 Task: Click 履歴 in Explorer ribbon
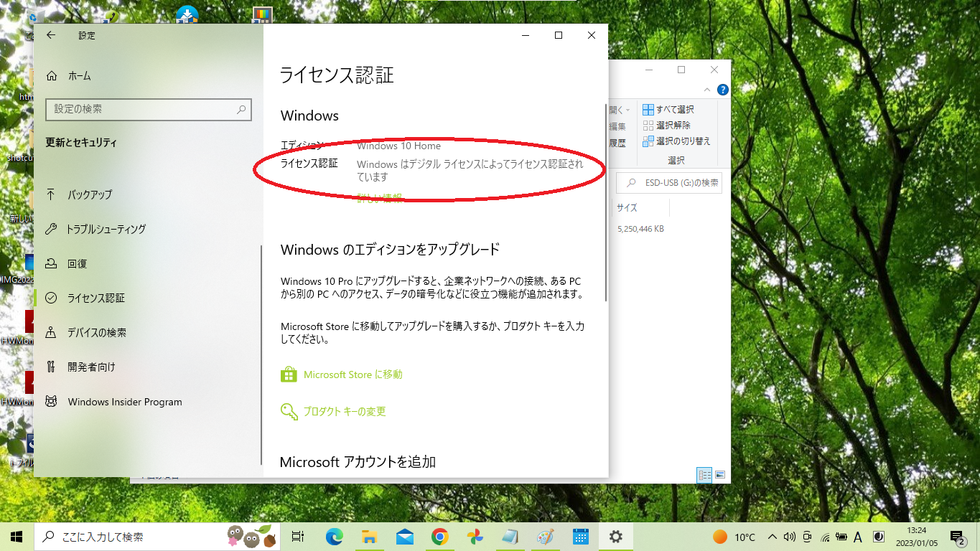pyautogui.click(x=617, y=143)
